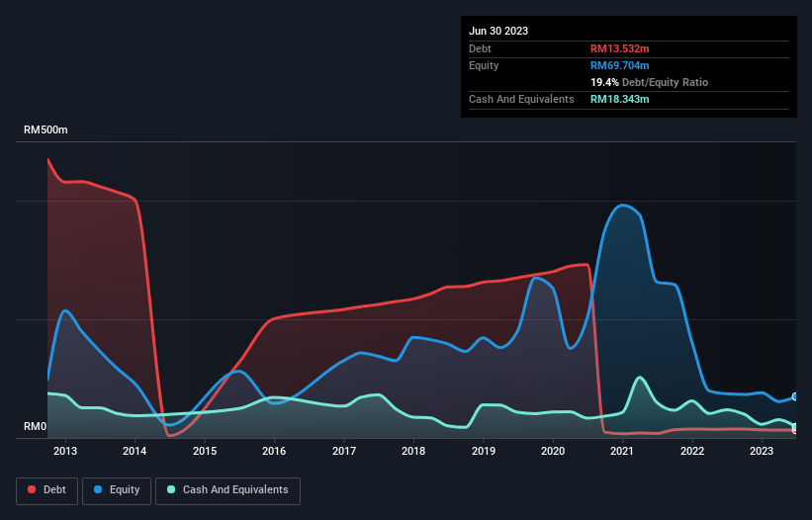This screenshot has width=812, height=520.
Task: Click the RM18.343m cash value
Action: tap(619, 99)
